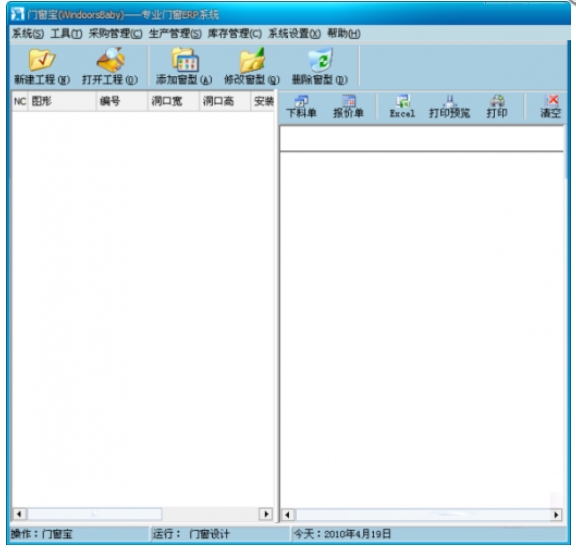
Task: Open the 库存管理 menu
Action: pos(235,34)
